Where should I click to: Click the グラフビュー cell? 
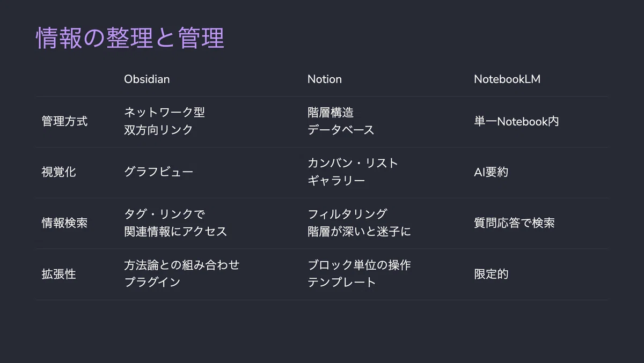pyautogui.click(x=158, y=172)
